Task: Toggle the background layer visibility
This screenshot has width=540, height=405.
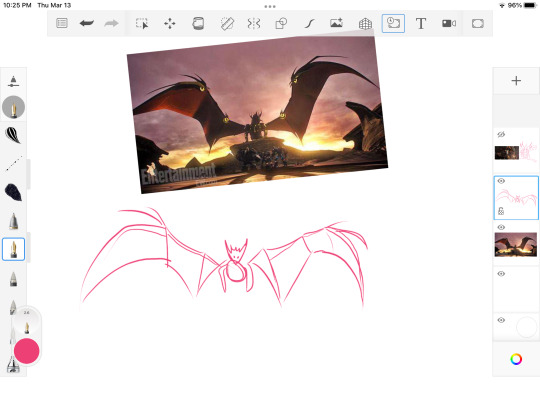Action: click(x=501, y=320)
